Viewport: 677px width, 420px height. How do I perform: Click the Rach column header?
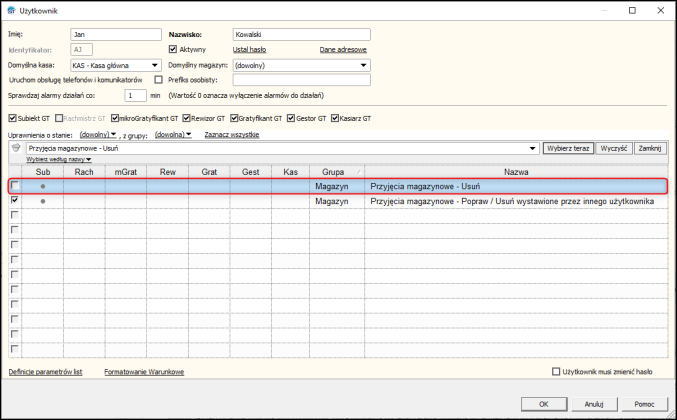point(84,172)
